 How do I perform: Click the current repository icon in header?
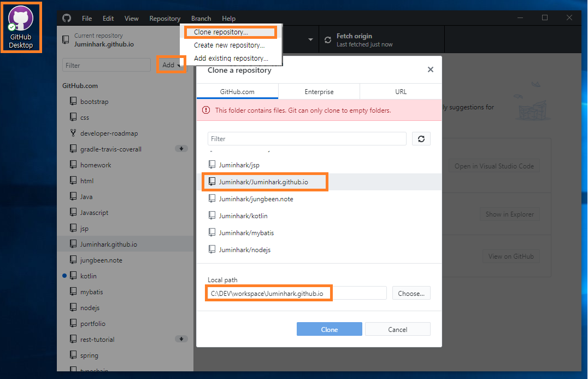66,40
